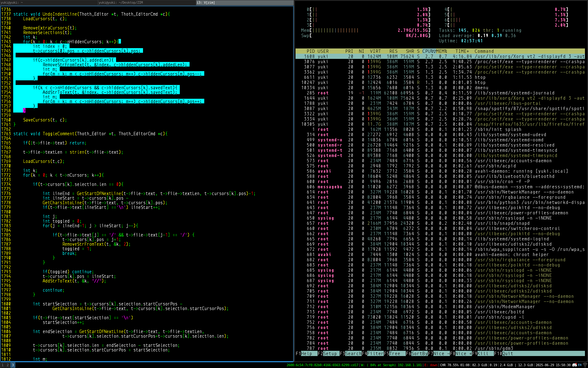Sort htop by SHR column header
This screenshot has height=368, width=588.
410,51
